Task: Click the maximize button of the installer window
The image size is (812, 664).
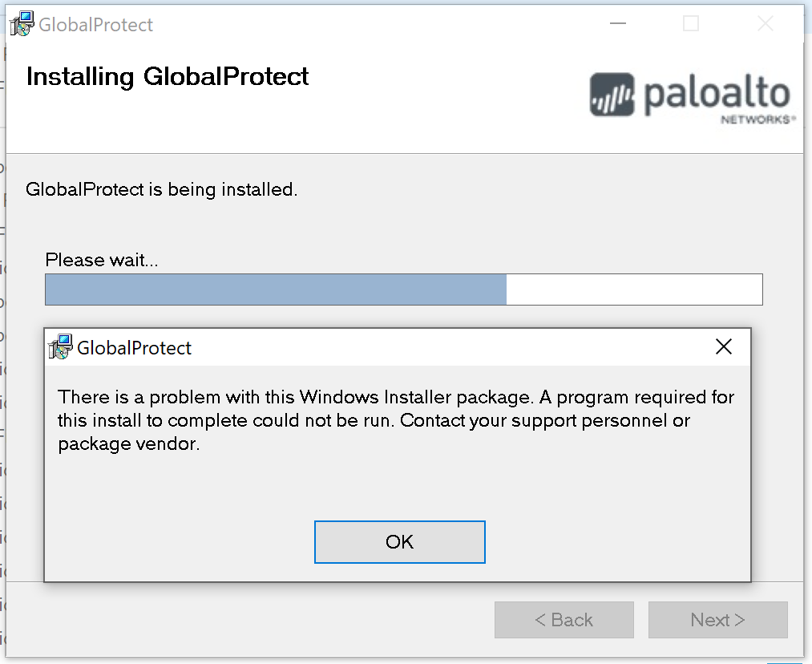Action: [690, 23]
